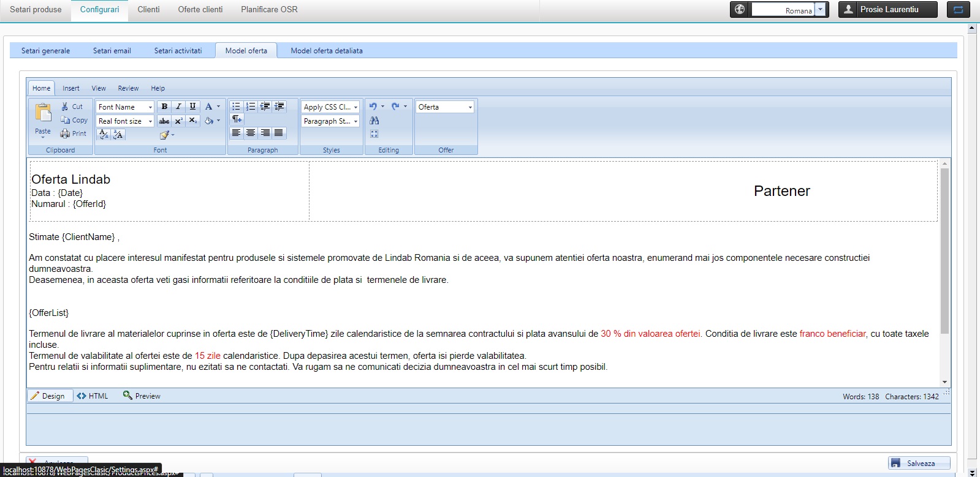Image resolution: width=980 pixels, height=477 pixels.
Task: Insert a bullet list
Action: [236, 107]
